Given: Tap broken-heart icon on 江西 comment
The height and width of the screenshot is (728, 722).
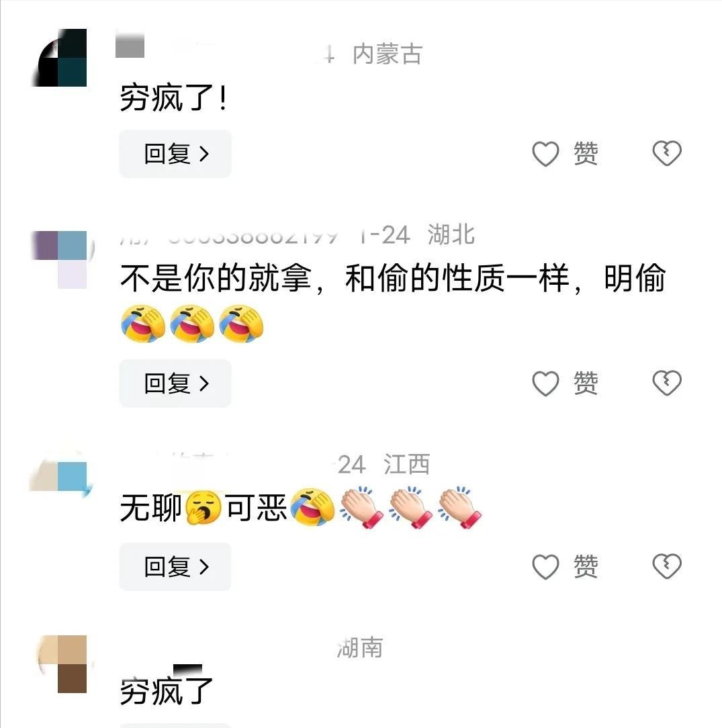Looking at the screenshot, I should (667, 566).
